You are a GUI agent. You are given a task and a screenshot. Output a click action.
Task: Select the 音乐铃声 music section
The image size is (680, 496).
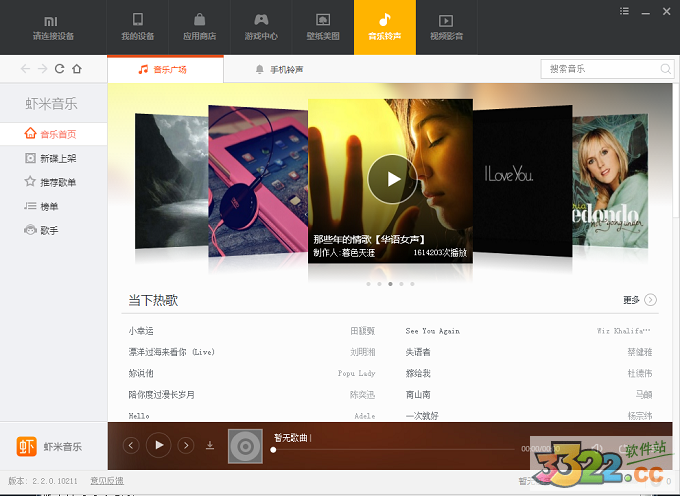pos(385,27)
